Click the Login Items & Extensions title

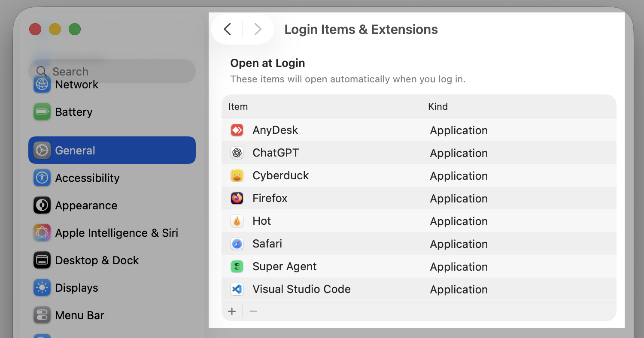point(361,30)
